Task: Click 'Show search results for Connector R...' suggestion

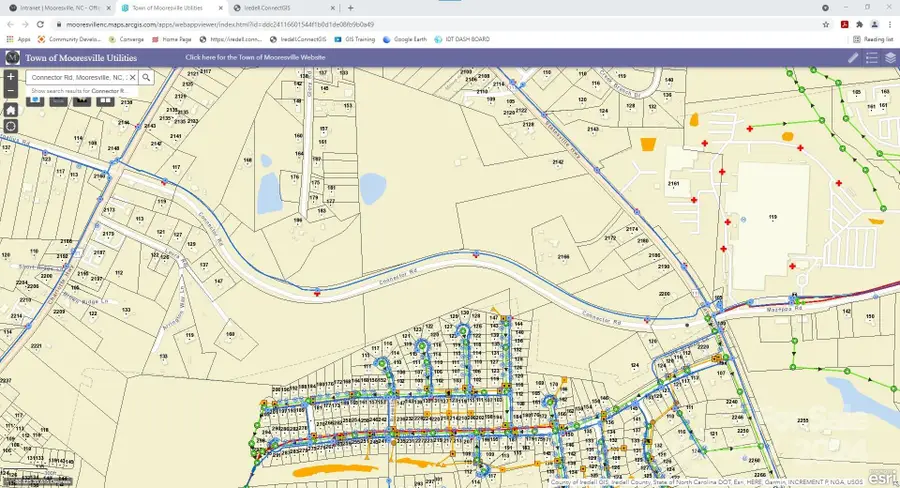Action: point(80,91)
